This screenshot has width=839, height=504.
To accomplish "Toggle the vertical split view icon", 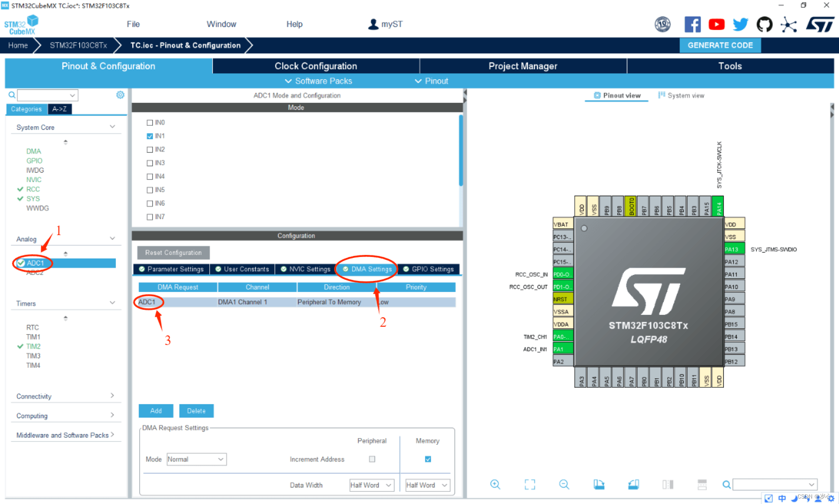I will [668, 484].
